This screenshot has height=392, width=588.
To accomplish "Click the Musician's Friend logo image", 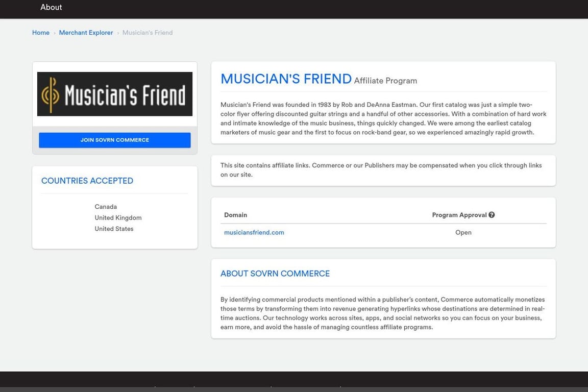I will click(115, 94).
